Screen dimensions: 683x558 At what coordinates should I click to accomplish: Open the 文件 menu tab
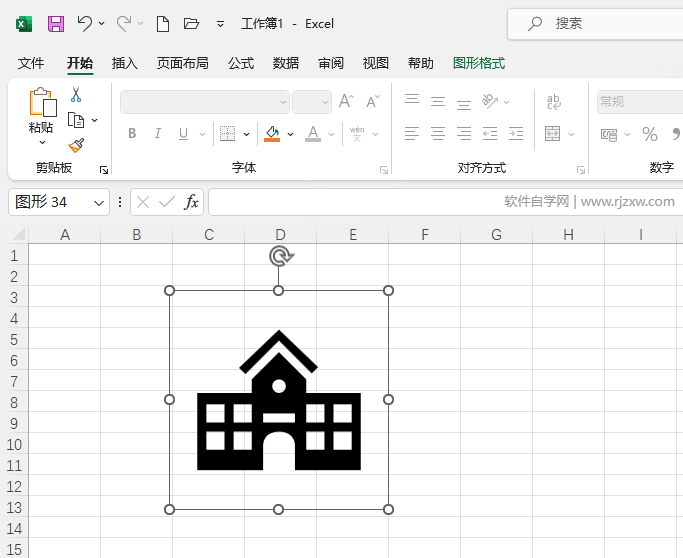(31, 64)
